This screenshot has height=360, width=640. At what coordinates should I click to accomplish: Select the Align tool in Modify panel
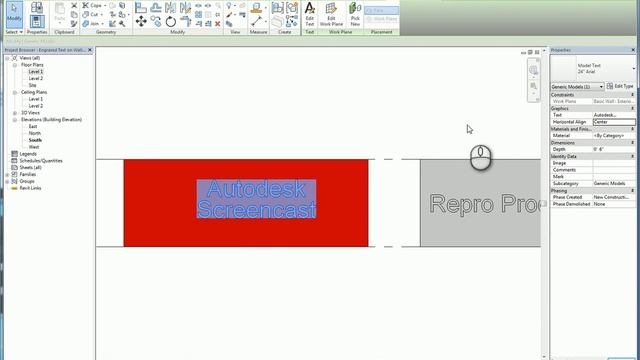pyautogui.click(x=141, y=7)
